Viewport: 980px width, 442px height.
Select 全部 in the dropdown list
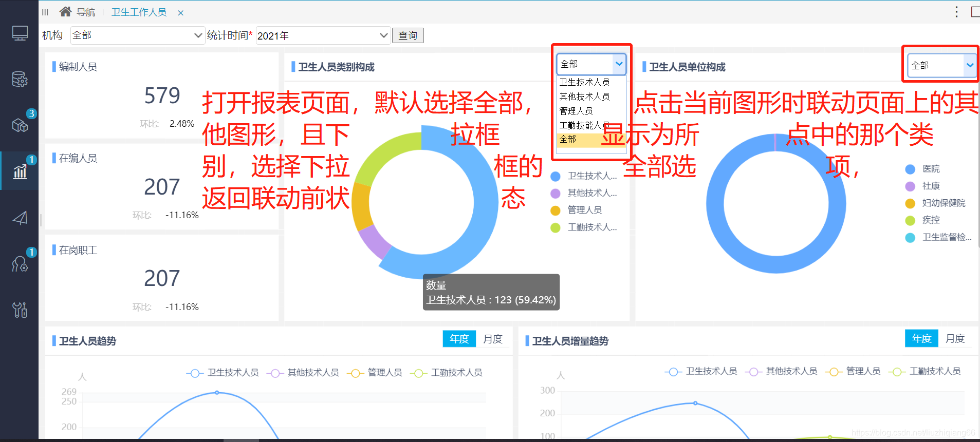click(x=591, y=140)
